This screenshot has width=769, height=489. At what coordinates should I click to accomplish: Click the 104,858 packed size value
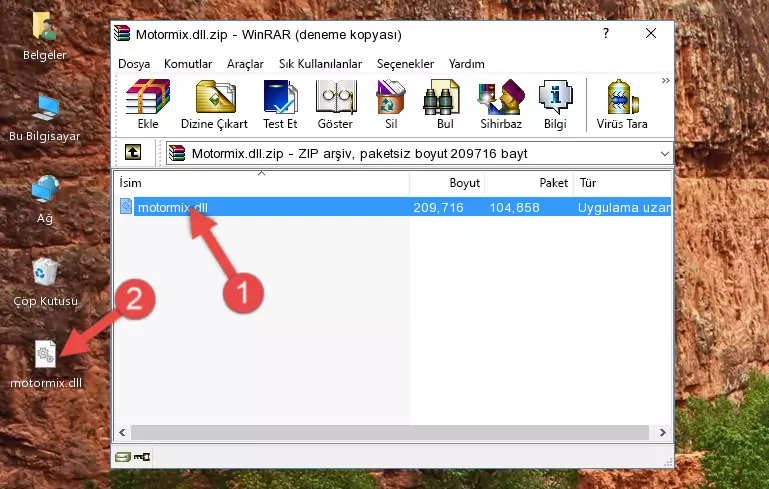pos(514,207)
